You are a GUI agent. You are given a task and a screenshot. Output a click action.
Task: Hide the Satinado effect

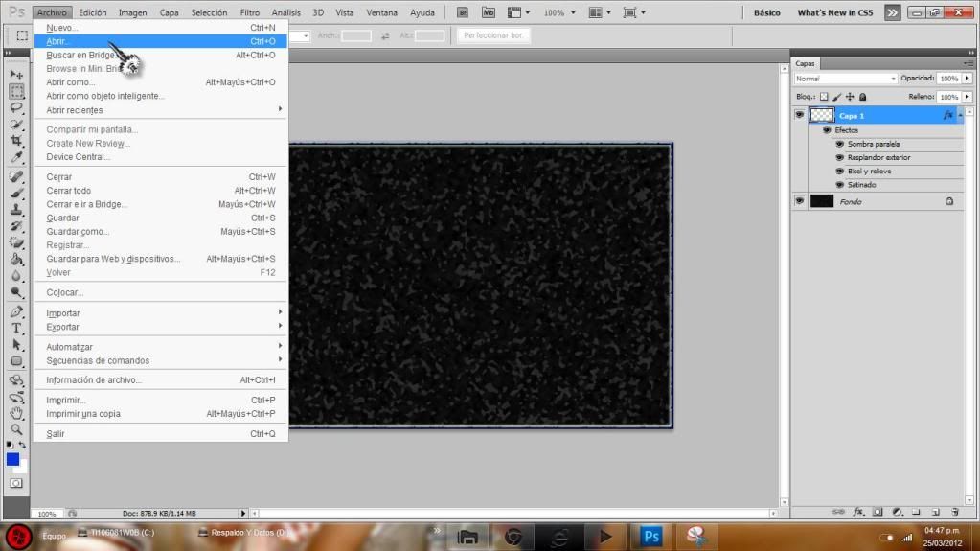pos(839,185)
